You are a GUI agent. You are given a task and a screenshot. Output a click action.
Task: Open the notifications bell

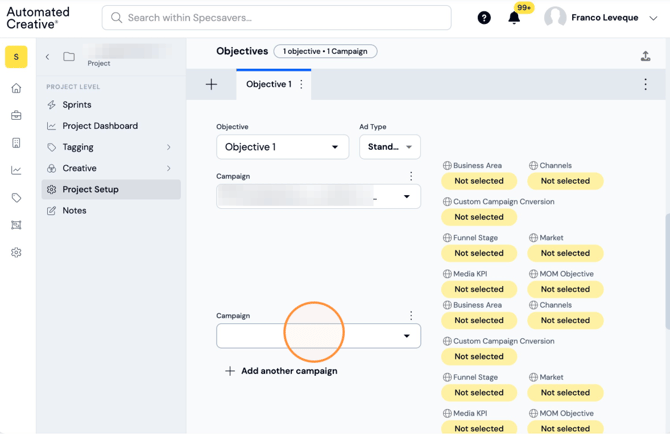point(514,18)
